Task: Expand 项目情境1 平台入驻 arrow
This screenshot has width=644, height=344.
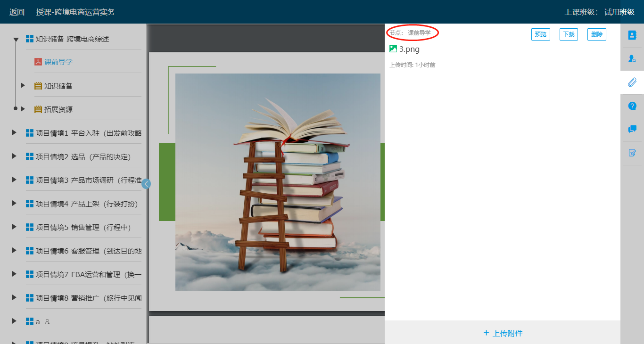Action: (14, 132)
